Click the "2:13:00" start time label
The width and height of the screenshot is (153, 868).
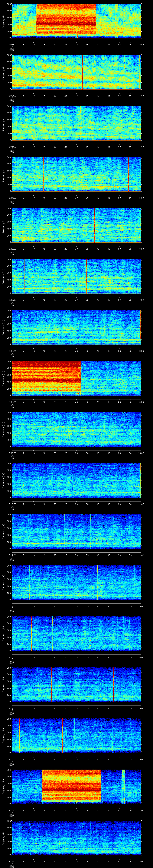point(12,657)
